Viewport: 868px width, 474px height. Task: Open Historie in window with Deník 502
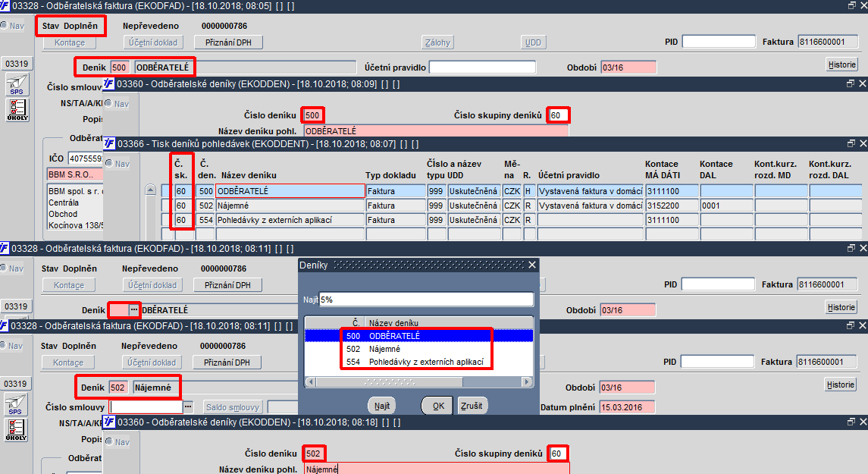point(840,385)
